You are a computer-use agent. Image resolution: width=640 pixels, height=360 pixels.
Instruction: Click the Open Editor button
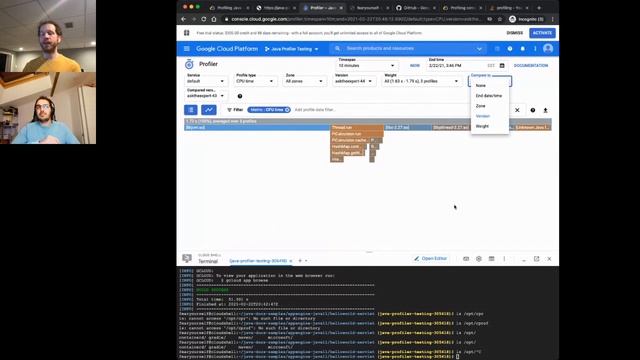coord(431,259)
